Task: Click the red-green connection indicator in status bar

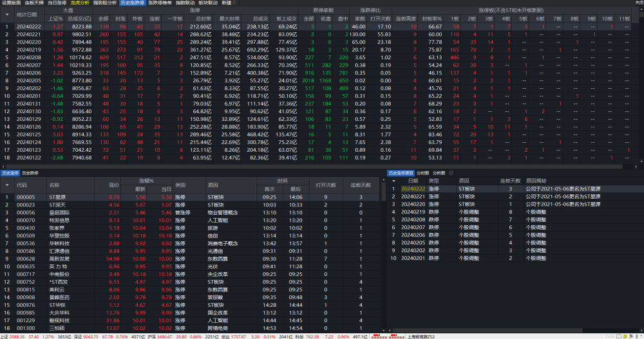Action: (x=388, y=336)
